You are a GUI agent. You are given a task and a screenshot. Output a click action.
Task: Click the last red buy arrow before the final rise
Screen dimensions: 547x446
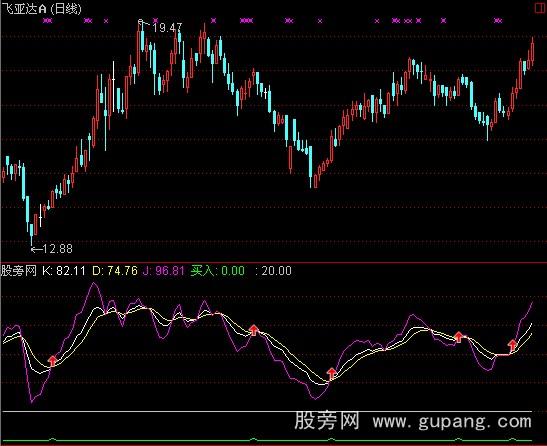(512, 345)
